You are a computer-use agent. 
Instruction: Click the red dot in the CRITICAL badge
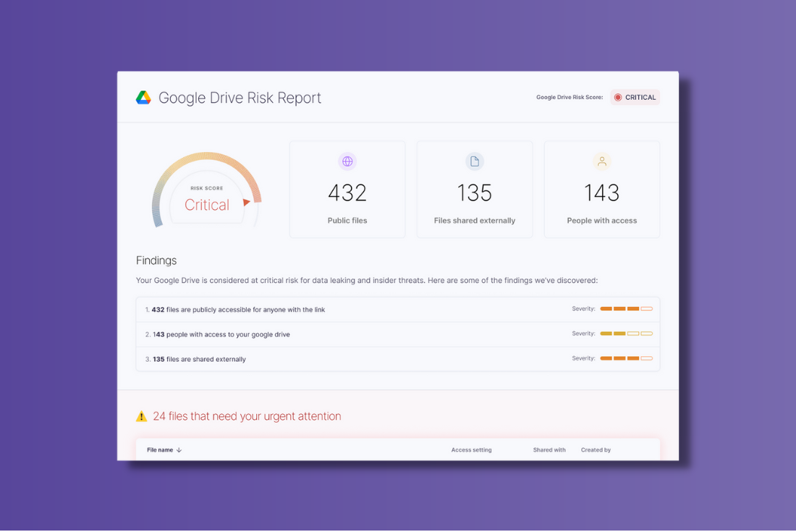point(618,98)
